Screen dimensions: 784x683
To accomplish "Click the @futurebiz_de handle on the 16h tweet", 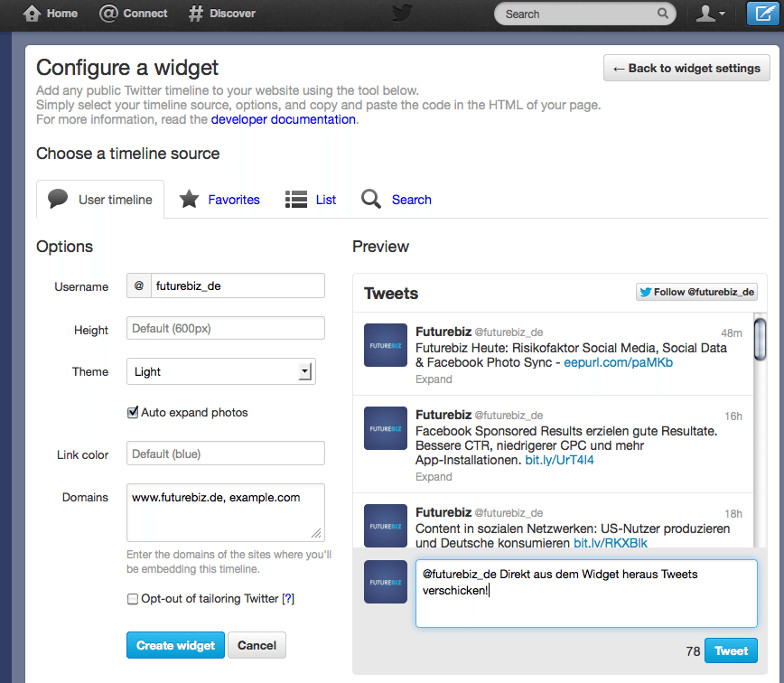I will 509,416.
